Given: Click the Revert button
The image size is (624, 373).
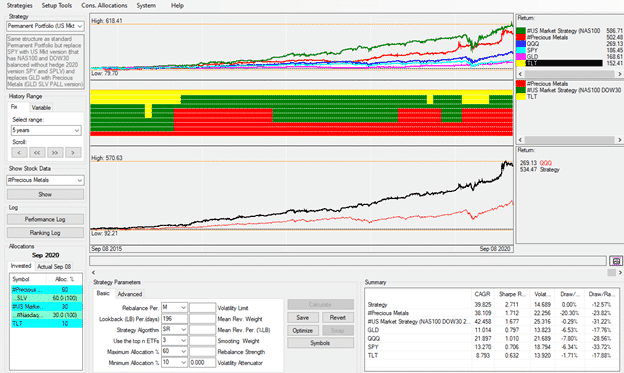Looking at the screenshot, I should pyautogui.click(x=337, y=317).
